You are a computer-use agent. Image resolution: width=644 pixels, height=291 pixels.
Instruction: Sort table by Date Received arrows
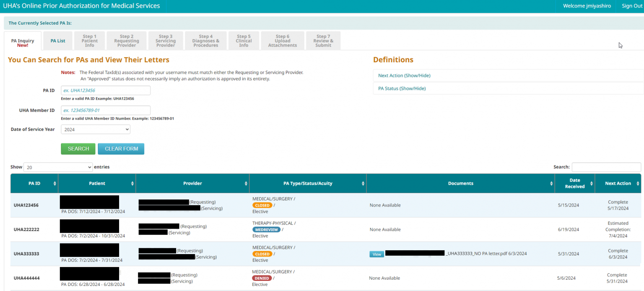(x=592, y=184)
